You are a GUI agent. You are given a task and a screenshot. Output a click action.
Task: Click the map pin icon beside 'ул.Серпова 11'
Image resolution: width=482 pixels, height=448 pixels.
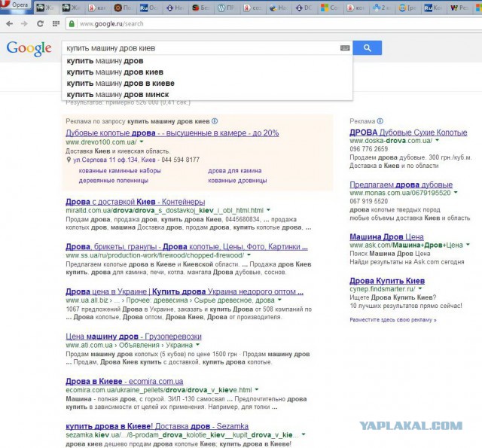click(69, 160)
